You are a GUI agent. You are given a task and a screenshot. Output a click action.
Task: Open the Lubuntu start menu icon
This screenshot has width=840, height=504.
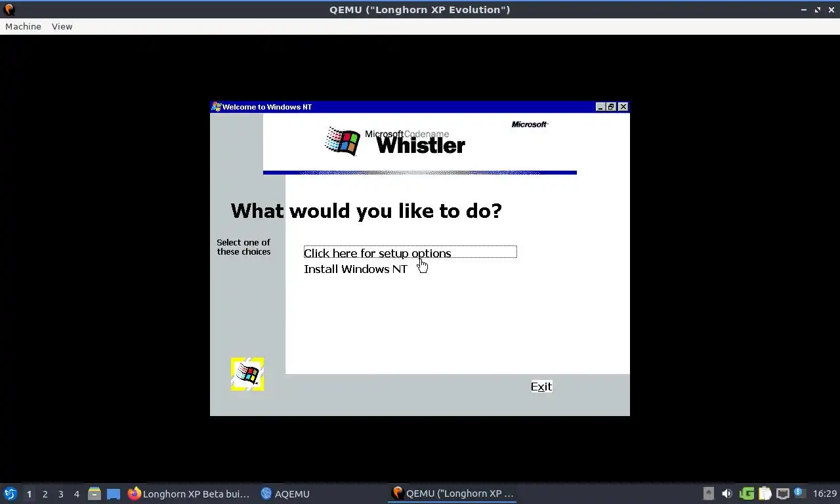[x=10, y=493]
